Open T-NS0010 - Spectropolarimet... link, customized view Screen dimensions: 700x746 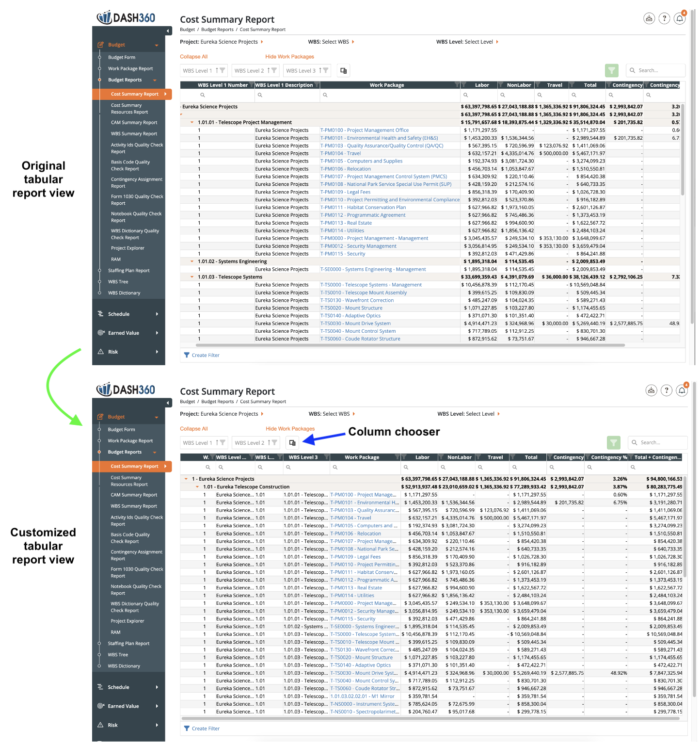[x=365, y=712]
